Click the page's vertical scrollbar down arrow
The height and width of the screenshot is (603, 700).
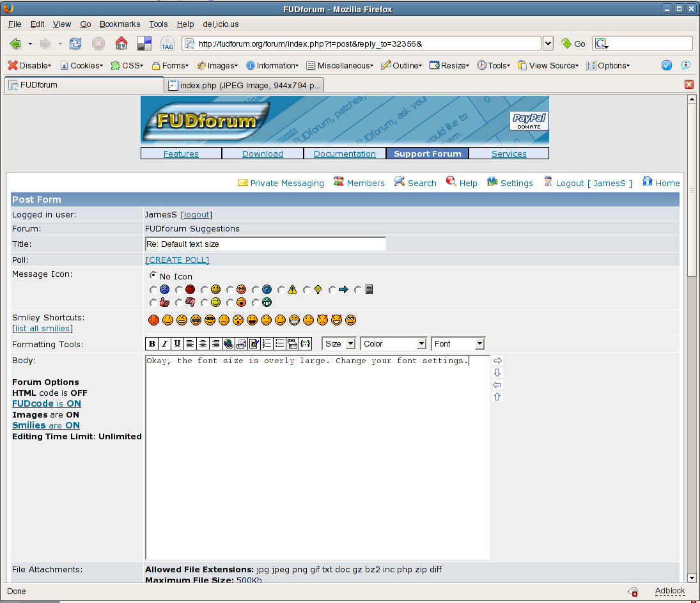coord(692,577)
